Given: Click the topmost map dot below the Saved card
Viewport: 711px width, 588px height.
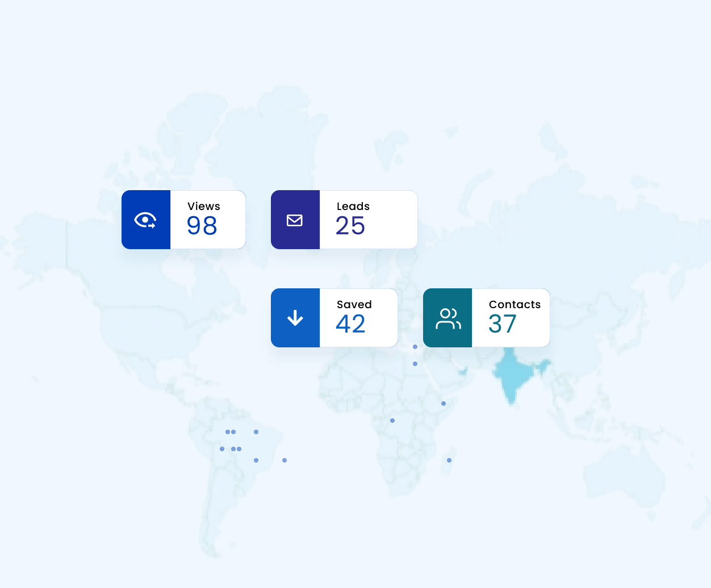Looking at the screenshot, I should [x=415, y=347].
